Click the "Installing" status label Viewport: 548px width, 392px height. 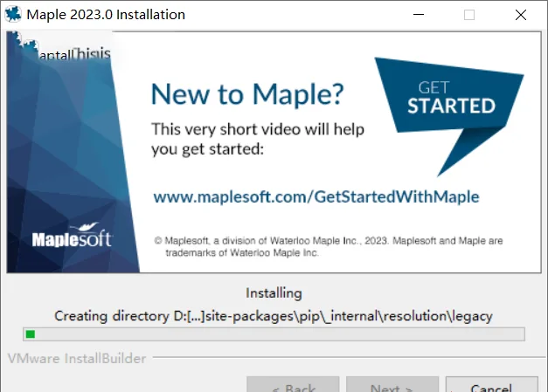point(274,293)
